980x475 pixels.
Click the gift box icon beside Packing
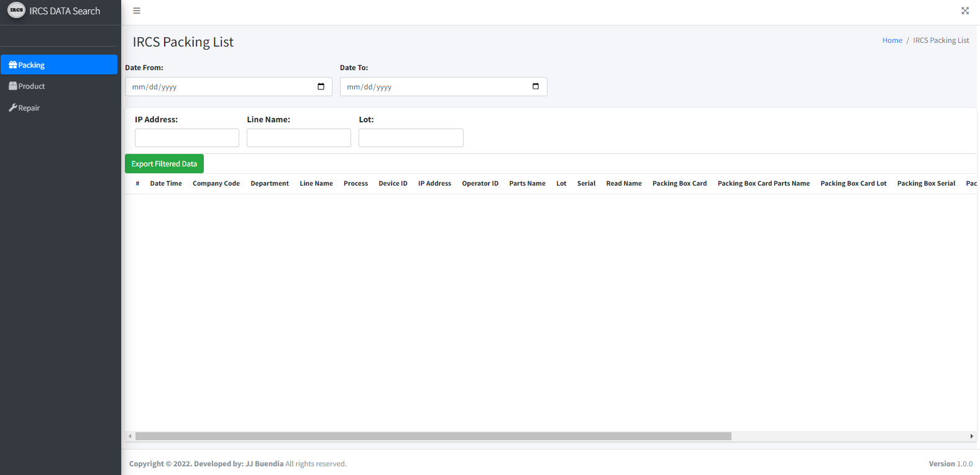pyautogui.click(x=12, y=65)
